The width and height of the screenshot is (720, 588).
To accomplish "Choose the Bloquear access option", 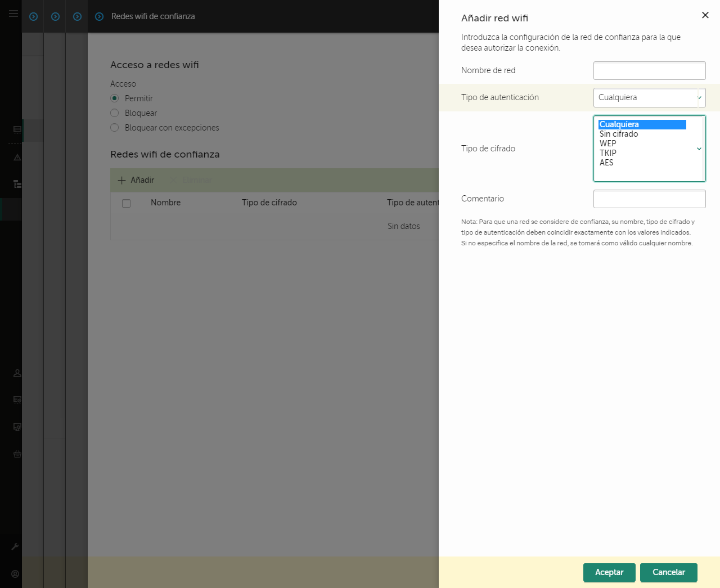I will tap(114, 113).
